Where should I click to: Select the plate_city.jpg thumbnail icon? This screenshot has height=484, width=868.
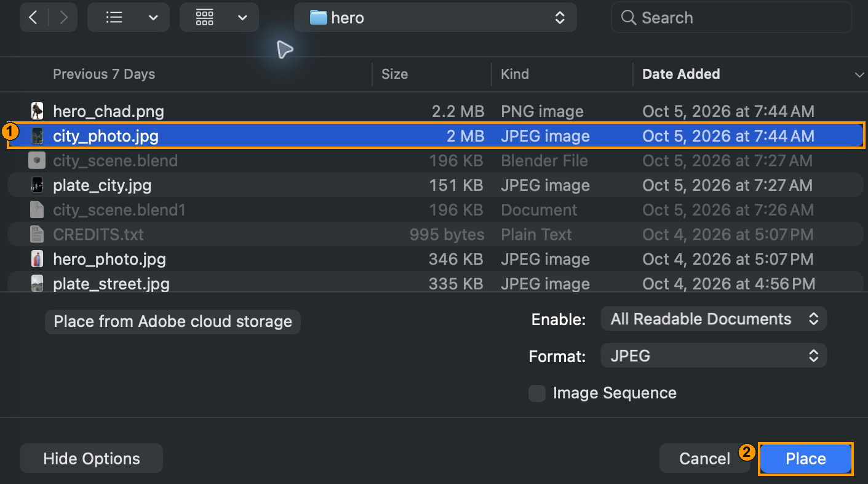click(x=38, y=185)
